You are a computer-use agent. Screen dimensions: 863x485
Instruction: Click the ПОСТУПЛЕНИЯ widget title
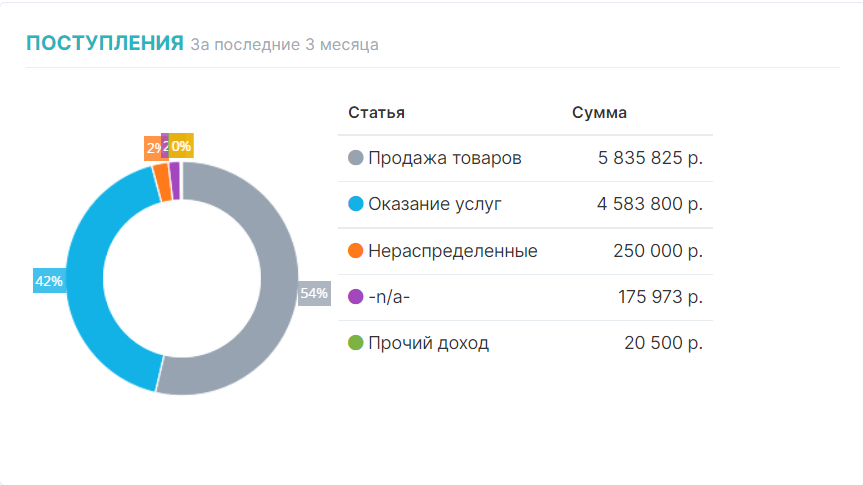[x=105, y=43]
